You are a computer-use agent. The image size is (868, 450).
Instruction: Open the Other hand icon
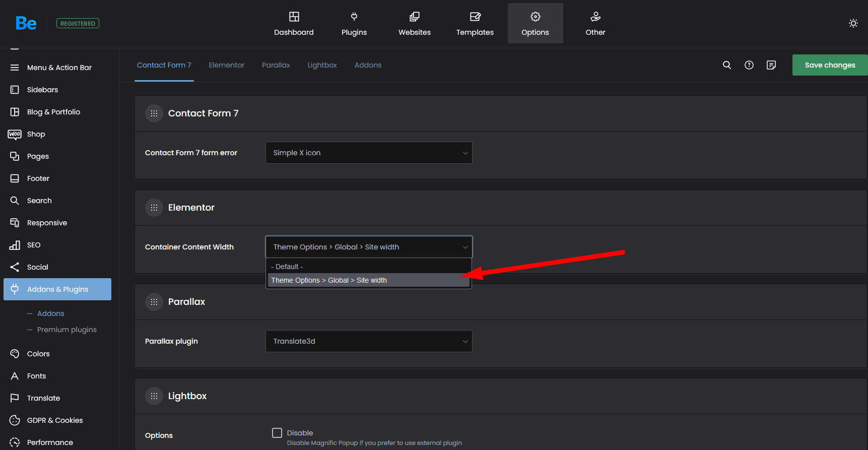click(595, 17)
